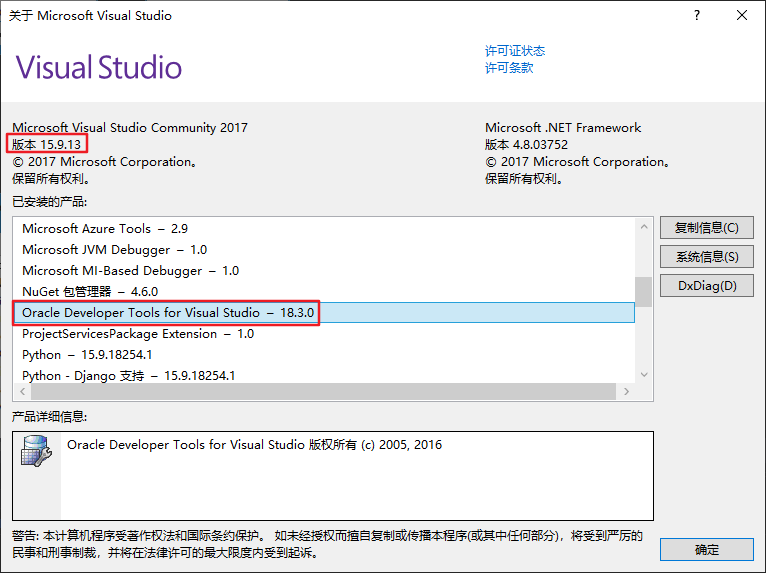Click the Oracle database tools icon

pyautogui.click(x=36, y=450)
